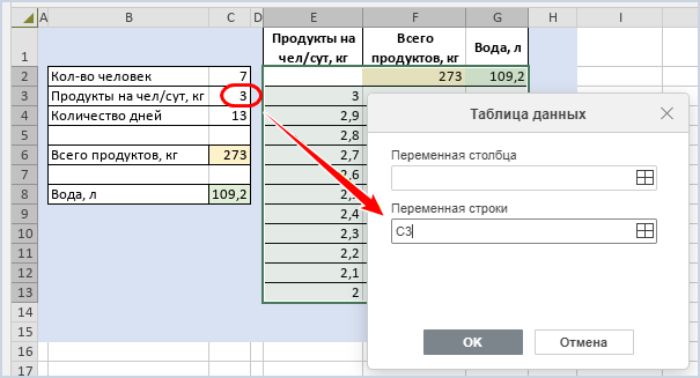Select column G header

coord(497,17)
